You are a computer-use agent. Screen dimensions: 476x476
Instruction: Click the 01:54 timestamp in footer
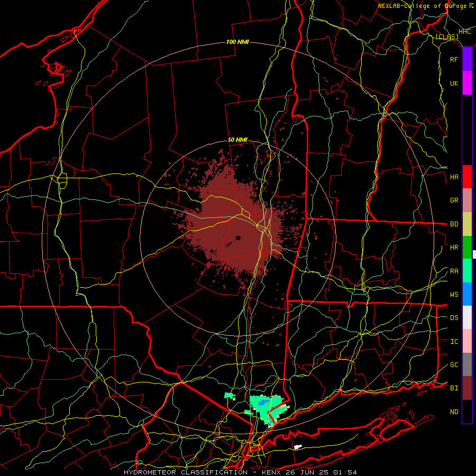tap(344, 472)
